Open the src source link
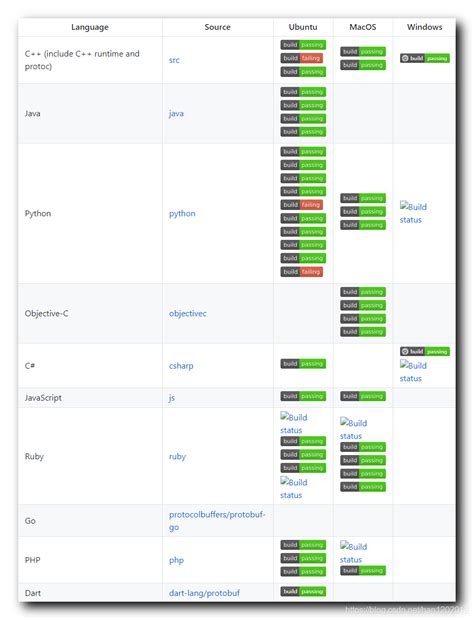This screenshot has width=474, height=620. (174, 60)
